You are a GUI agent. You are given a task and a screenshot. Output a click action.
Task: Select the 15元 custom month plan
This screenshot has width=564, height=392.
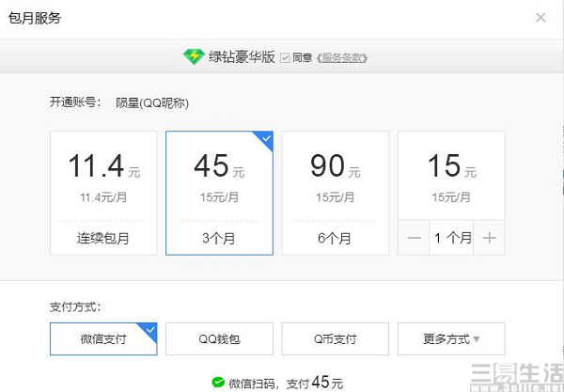(x=451, y=177)
